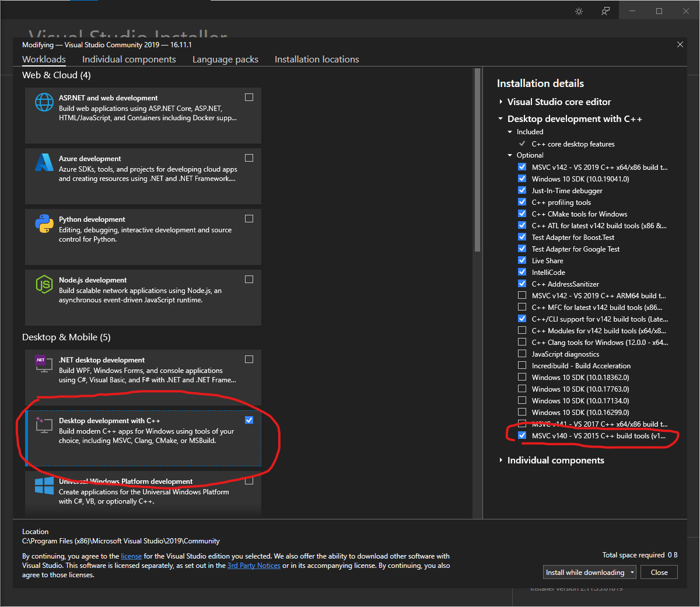Uncheck Desktop development with C++ workload
The width and height of the screenshot is (700, 607).
click(249, 420)
